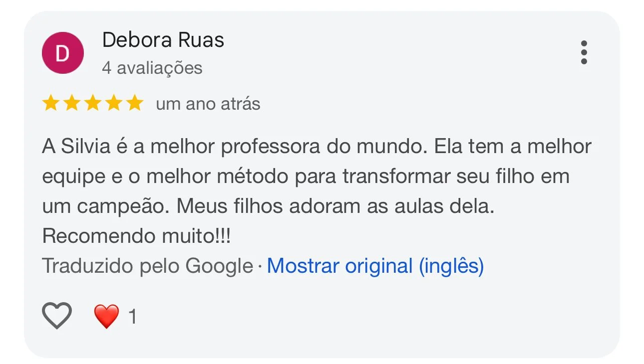Click the "um ano atrás" timestamp

coord(208,104)
